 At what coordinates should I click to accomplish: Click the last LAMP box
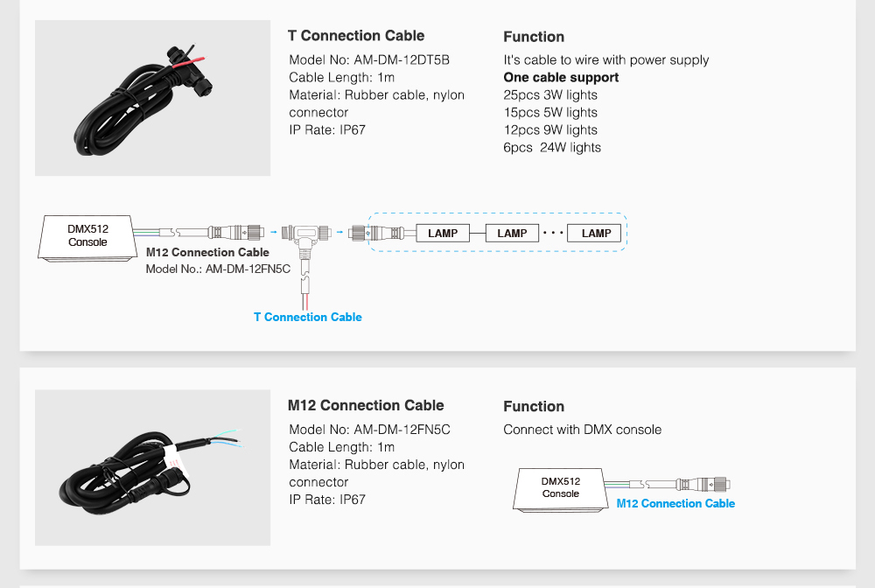(x=596, y=233)
